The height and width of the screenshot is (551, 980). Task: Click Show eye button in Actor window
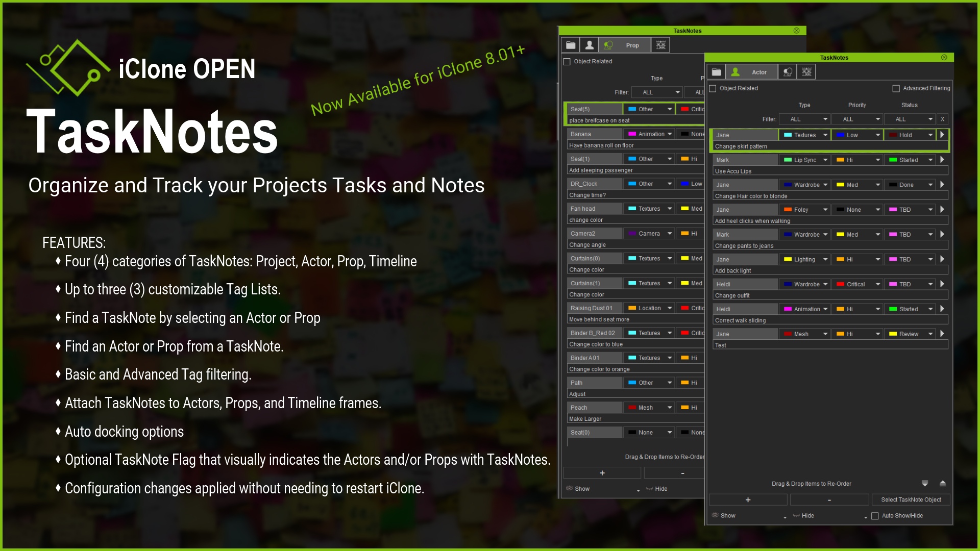pos(724,516)
